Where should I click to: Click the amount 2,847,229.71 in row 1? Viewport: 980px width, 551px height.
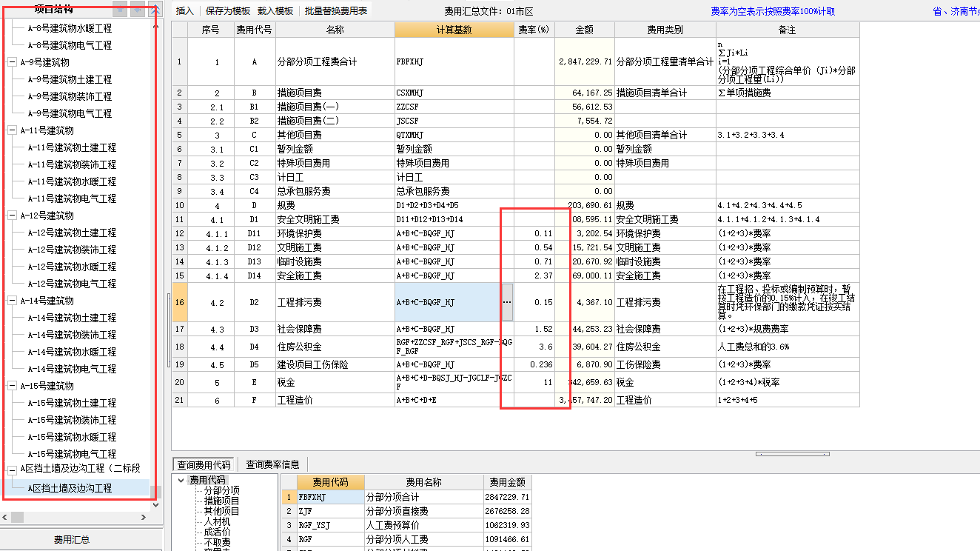click(x=584, y=61)
